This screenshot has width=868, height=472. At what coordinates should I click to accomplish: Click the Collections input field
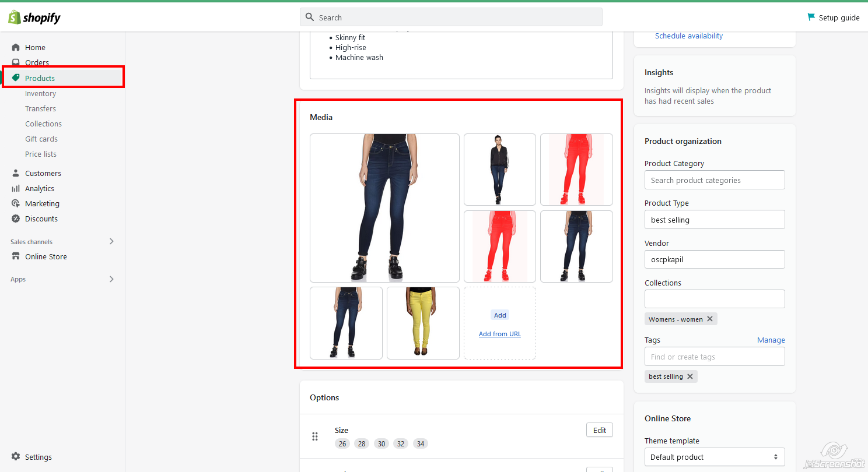point(715,299)
